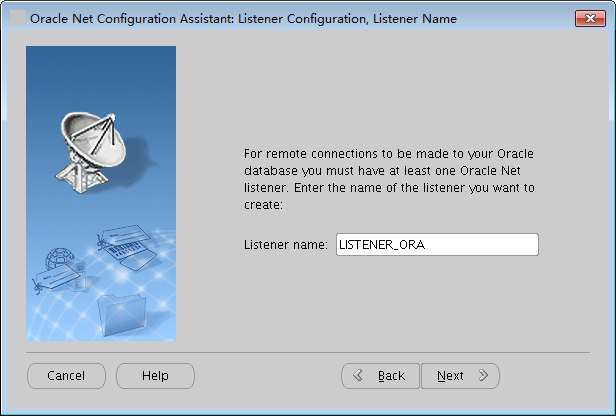Go back to the previous wizard step

(381, 376)
